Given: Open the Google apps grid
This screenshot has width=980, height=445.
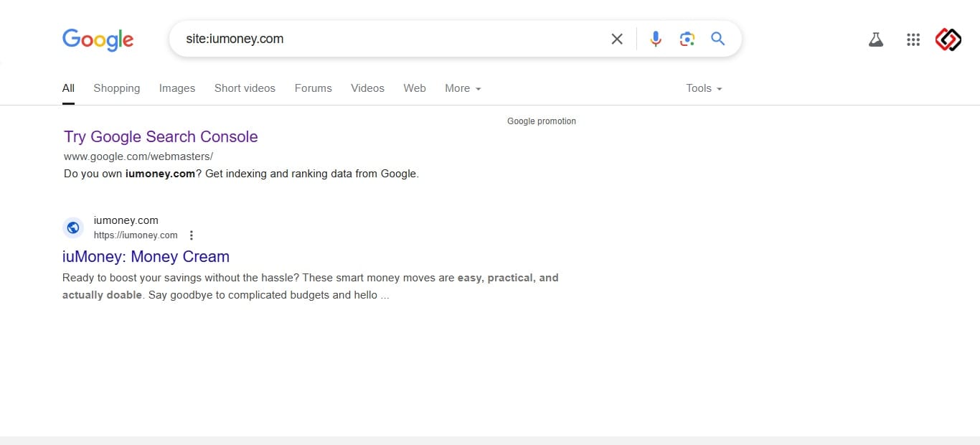Looking at the screenshot, I should (x=913, y=39).
